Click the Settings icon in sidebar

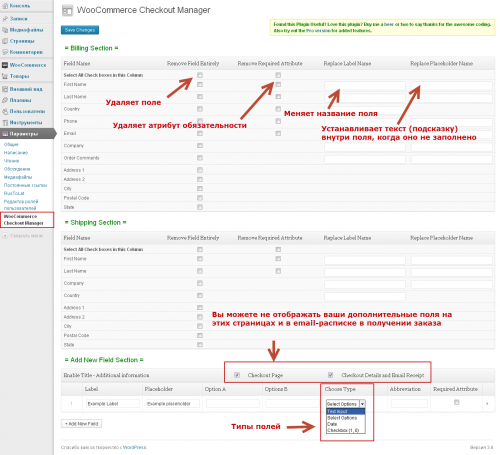point(5,134)
